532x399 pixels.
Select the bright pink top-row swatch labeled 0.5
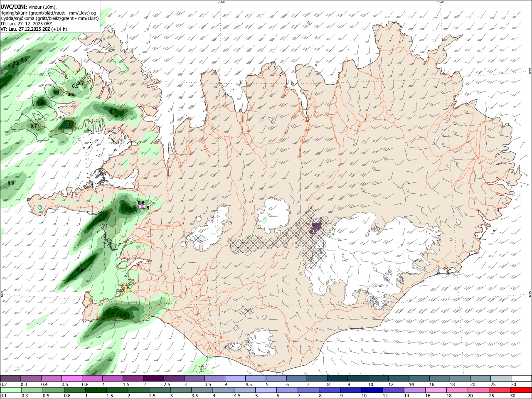point(72,378)
